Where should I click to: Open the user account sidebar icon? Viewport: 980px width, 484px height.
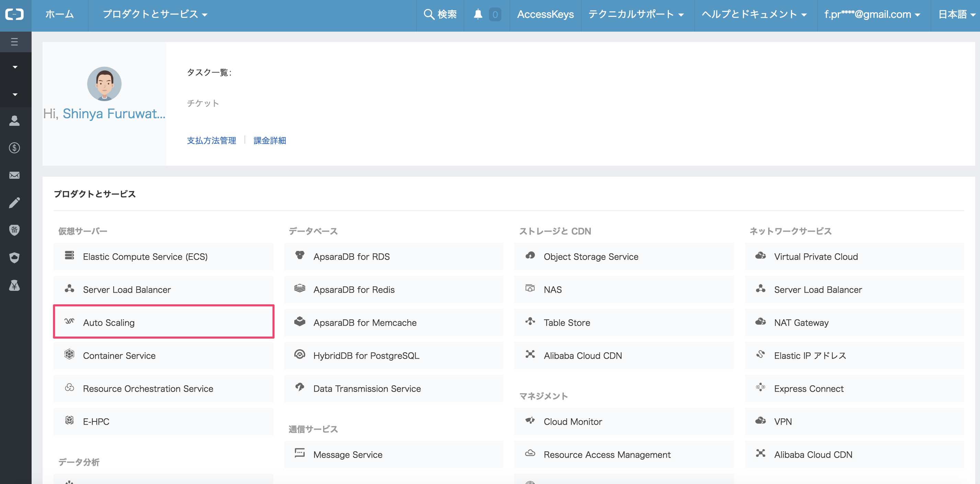14,121
